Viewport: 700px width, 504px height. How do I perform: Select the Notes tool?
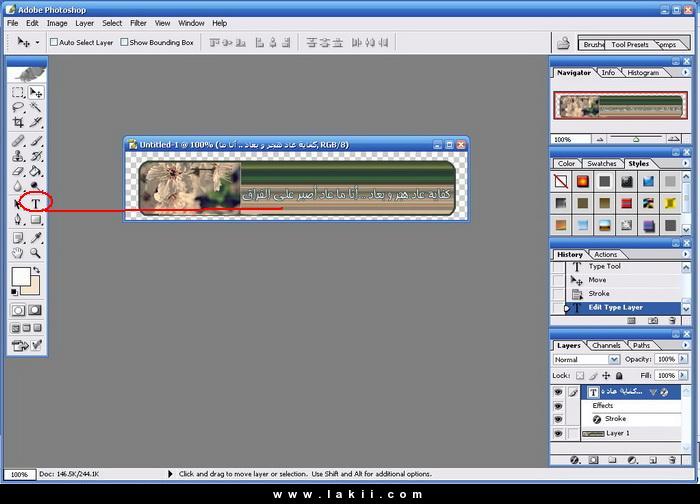pos(18,237)
